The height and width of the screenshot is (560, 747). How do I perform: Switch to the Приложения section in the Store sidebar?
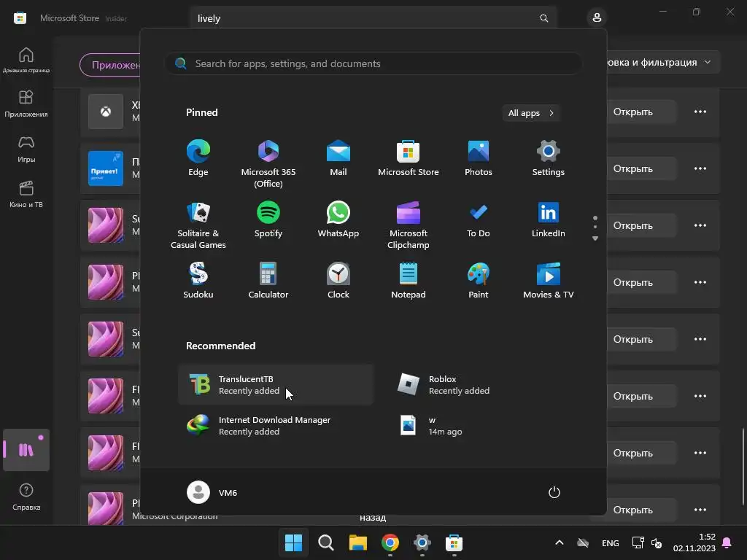click(x=26, y=104)
